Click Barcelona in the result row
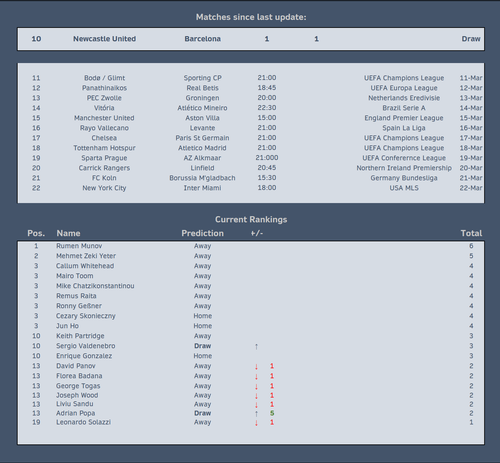 coord(202,39)
